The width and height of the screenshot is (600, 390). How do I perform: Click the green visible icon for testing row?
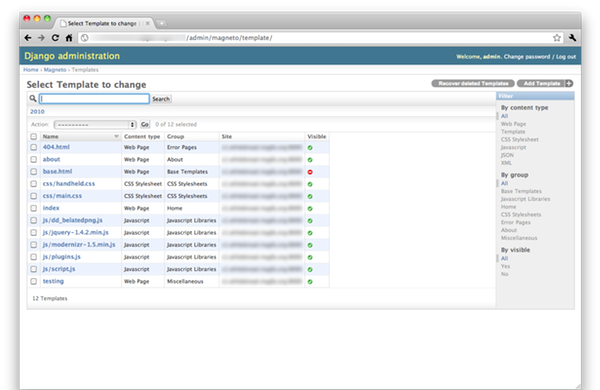310,282
